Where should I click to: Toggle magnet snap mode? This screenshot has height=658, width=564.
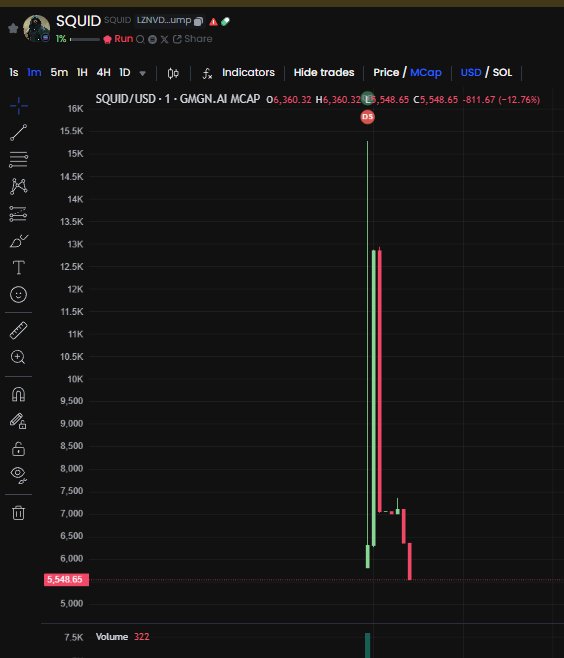coord(18,394)
